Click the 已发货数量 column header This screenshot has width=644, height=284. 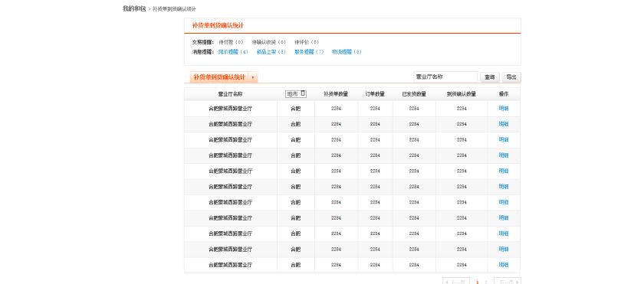click(414, 94)
